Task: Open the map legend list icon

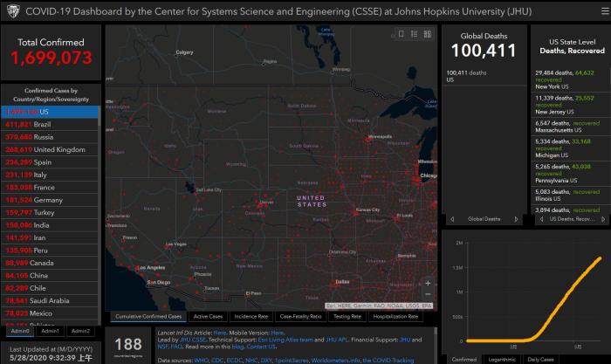Action: point(415,34)
